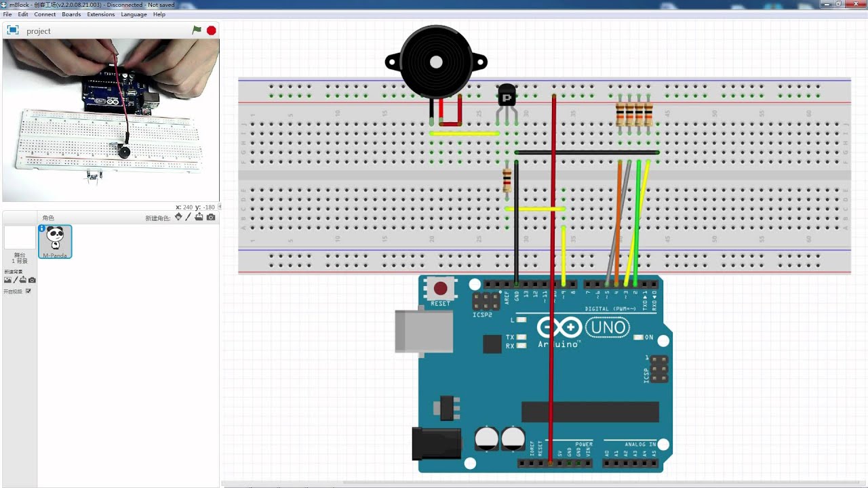Click the red stop button
Image resolution: width=868 pixels, height=488 pixels.
tap(212, 30)
